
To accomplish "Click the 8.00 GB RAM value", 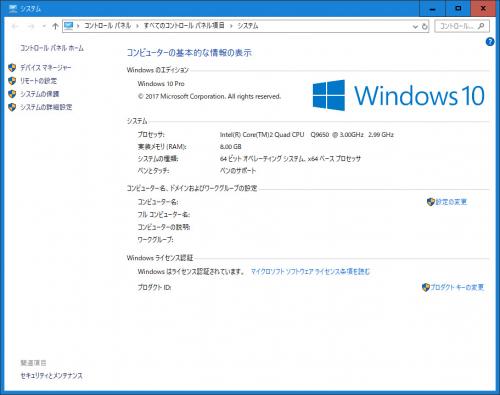I will [231, 147].
